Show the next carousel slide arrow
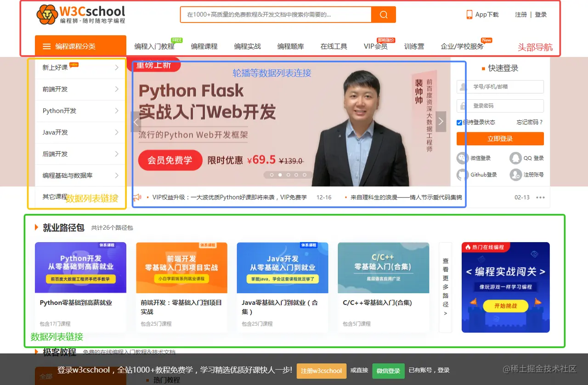 [x=441, y=122]
